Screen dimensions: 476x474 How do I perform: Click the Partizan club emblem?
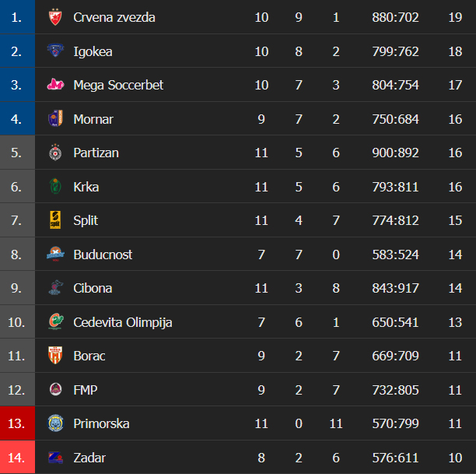point(55,153)
